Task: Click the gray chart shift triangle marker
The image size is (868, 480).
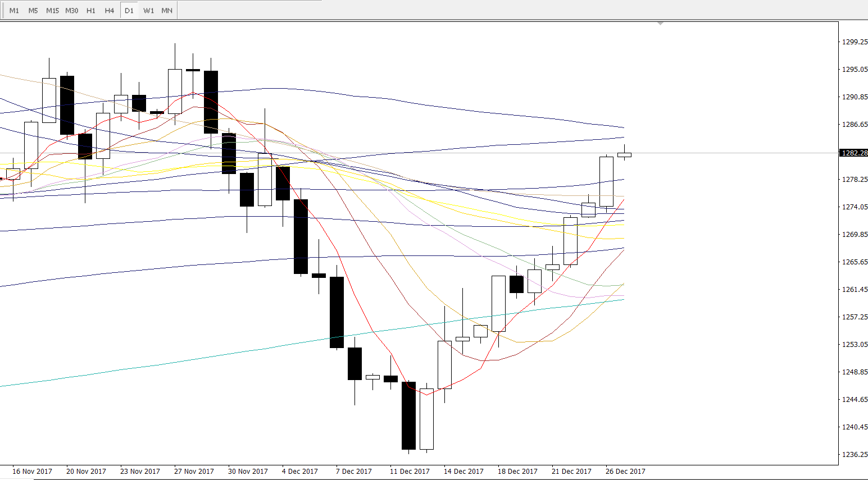Action: (660, 24)
